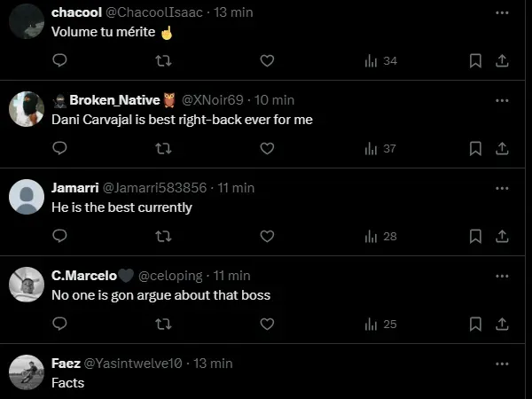Open Faez's profile picture
Screen dimensions: 532x399
tap(27, 372)
